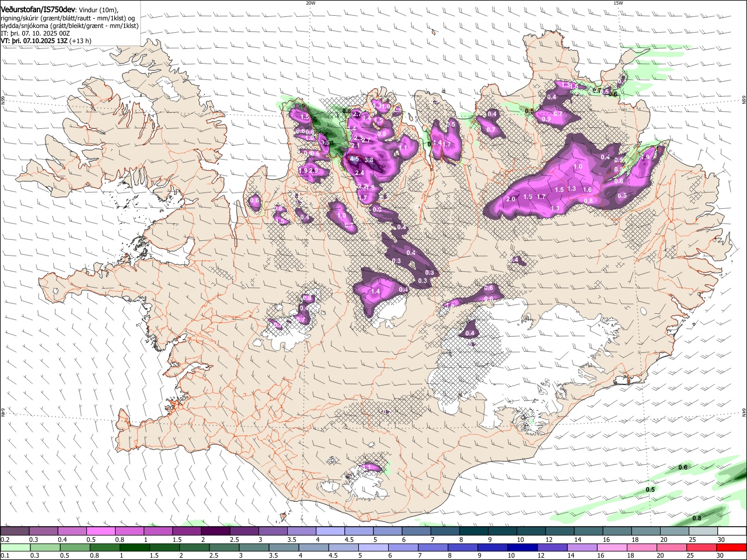Screen dimensions: 747x560
Task: Select upper legend swatch between 6 and 7
Action: [x=416, y=531]
